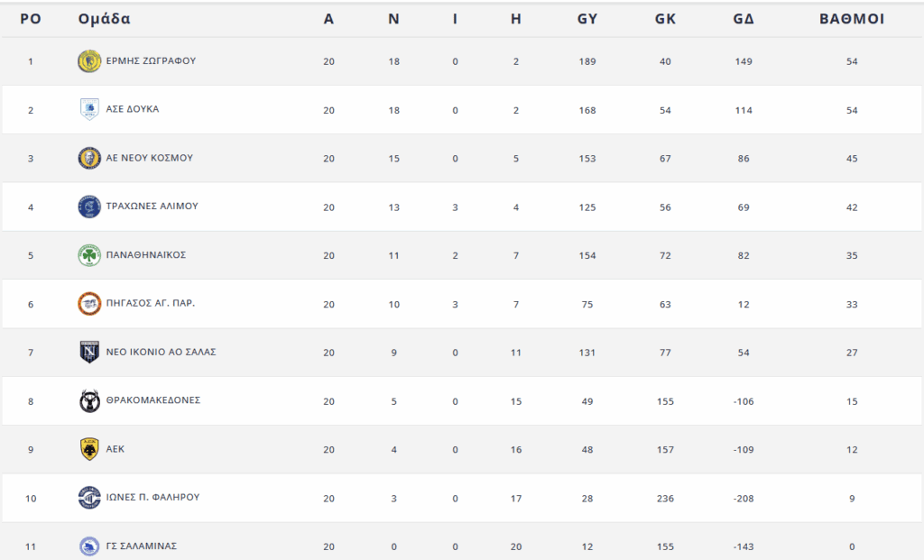924x560 pixels.
Task: Open the ΤΡΑΧΩΝΕΣ ΑΛΙΜΟΥ team name link
Action: click(152, 207)
